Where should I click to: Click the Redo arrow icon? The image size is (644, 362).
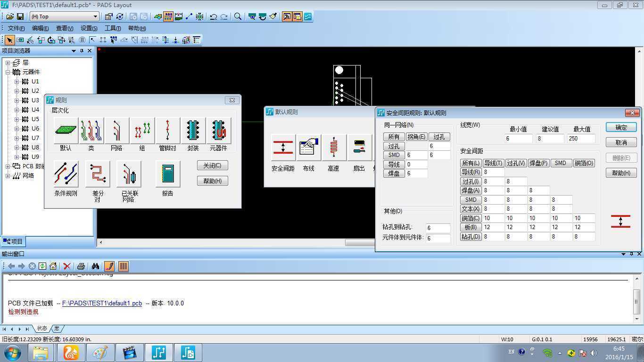pos(224,16)
